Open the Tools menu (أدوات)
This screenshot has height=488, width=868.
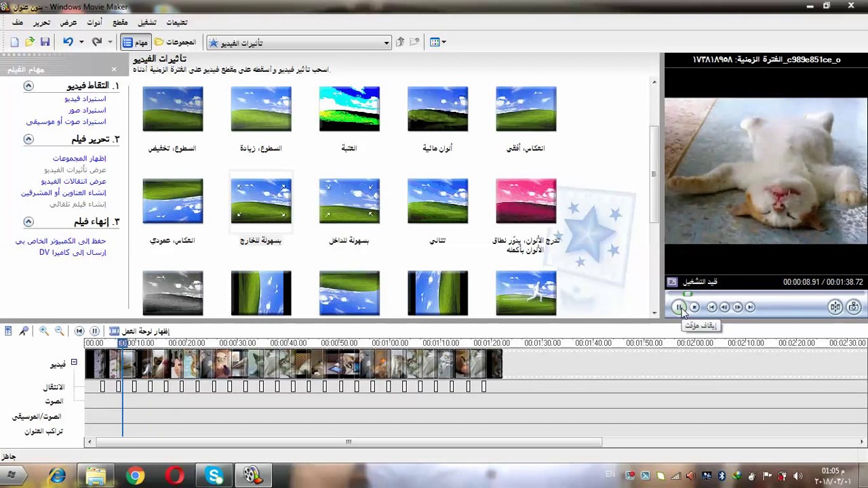coord(94,22)
